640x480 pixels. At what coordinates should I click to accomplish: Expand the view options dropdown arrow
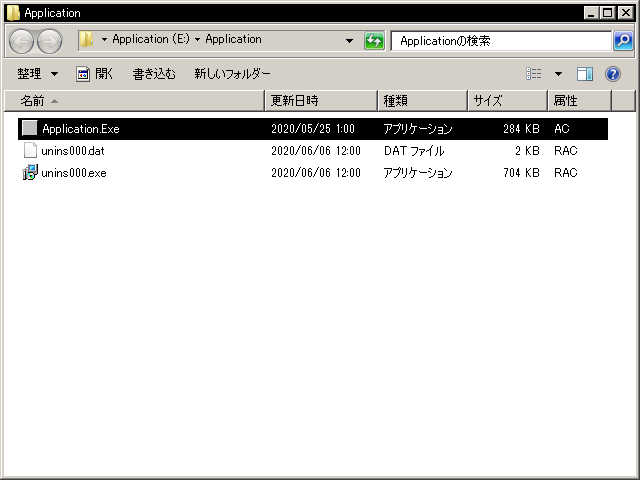558,74
